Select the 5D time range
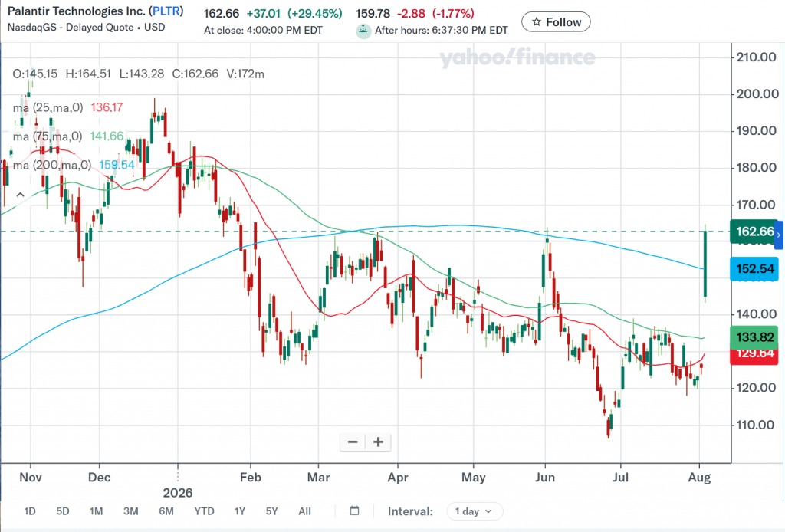The image size is (785, 532). [x=63, y=511]
